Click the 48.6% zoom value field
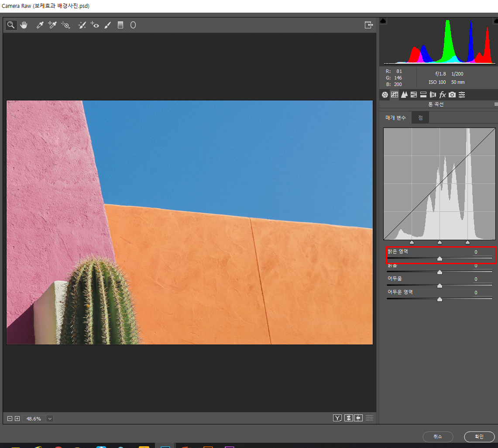 (x=34, y=419)
